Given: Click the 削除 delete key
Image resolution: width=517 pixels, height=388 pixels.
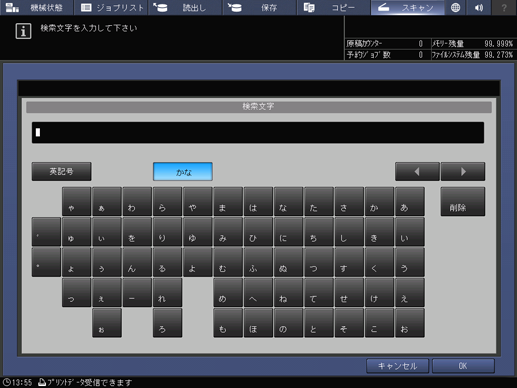Looking at the screenshot, I should [463, 202].
